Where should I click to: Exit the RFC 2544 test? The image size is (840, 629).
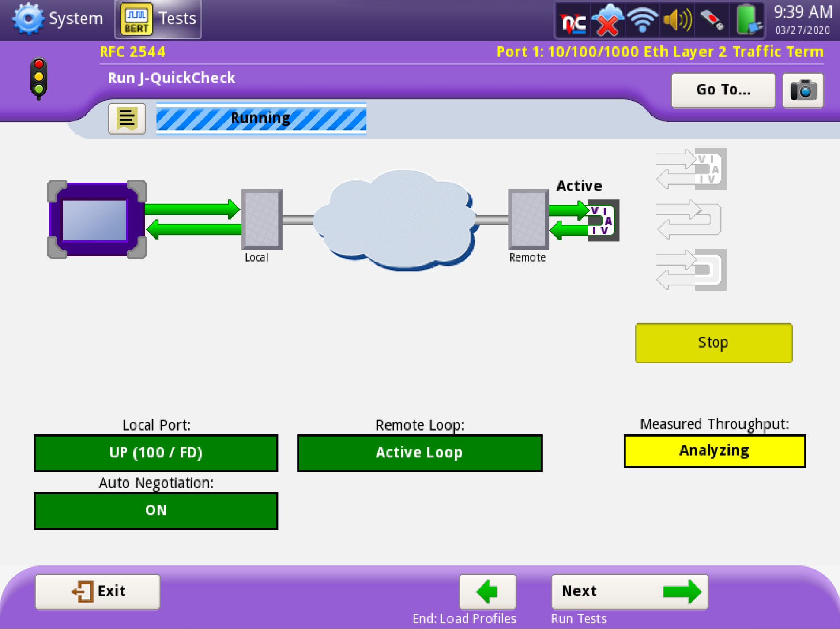pos(98,591)
